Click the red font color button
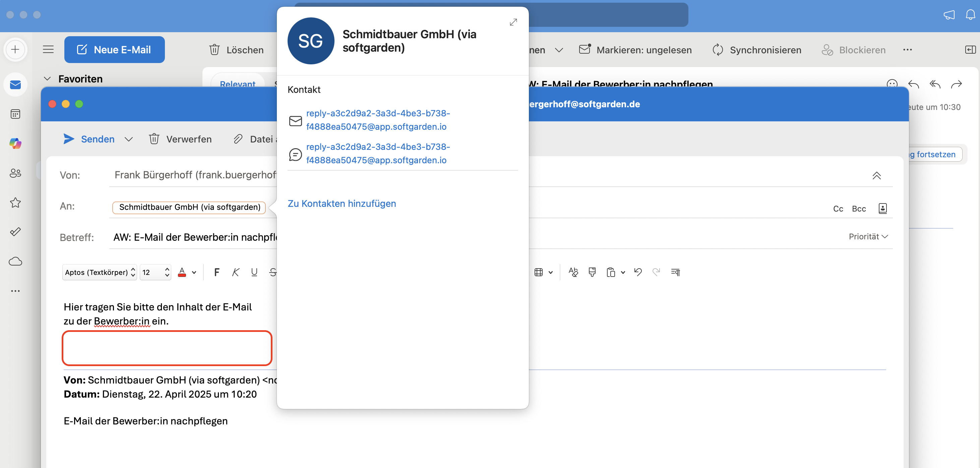 pyautogui.click(x=182, y=272)
